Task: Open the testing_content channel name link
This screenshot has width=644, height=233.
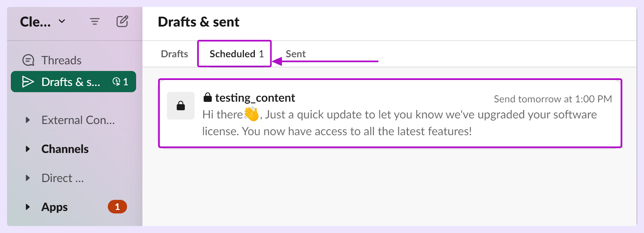Action: [255, 98]
